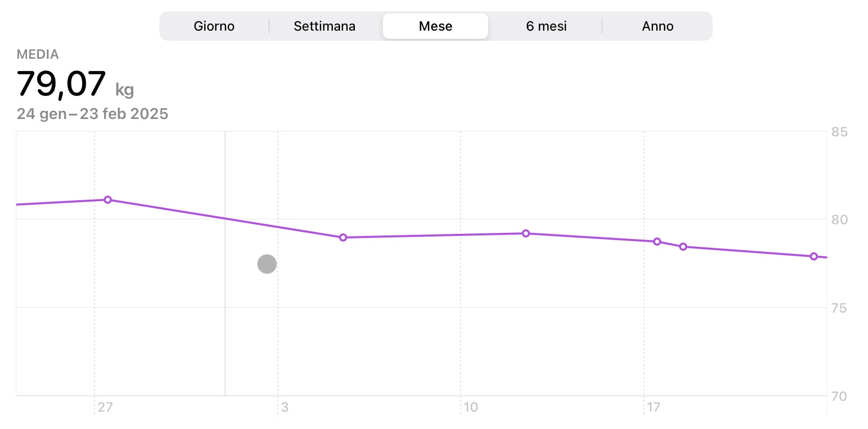Click the 10 date label on axis

(471, 407)
